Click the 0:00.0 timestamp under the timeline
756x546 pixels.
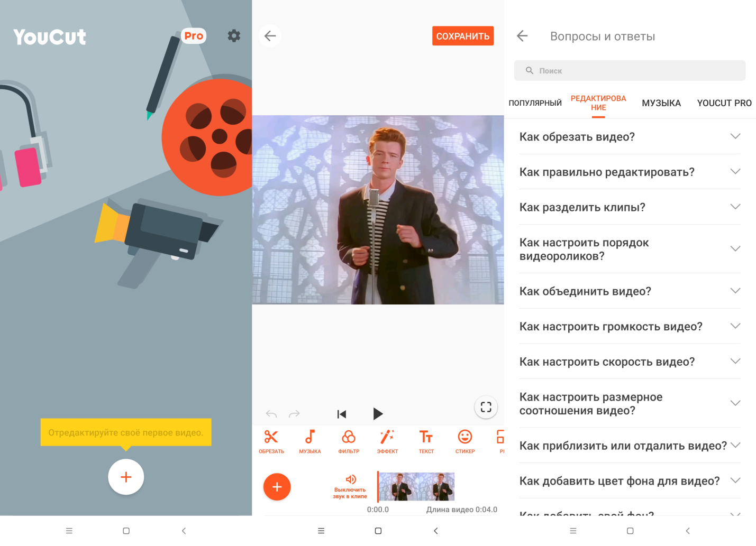[x=378, y=510]
